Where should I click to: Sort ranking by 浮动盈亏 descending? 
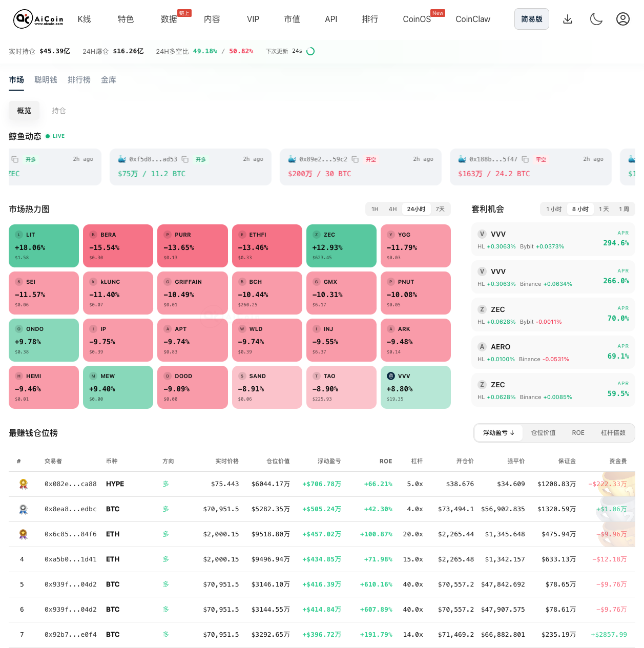[498, 433]
